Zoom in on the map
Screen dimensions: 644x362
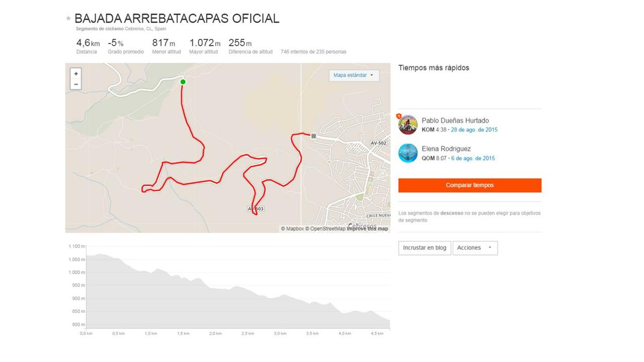click(76, 73)
